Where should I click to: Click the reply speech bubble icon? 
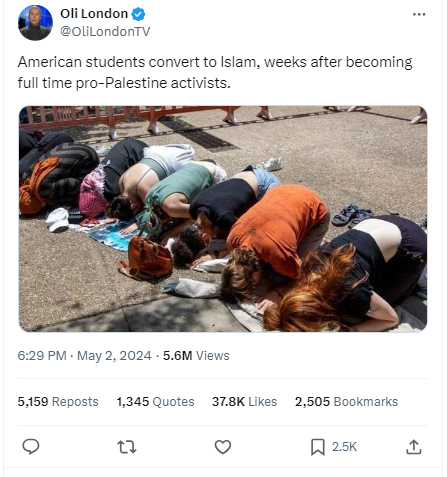[31, 447]
